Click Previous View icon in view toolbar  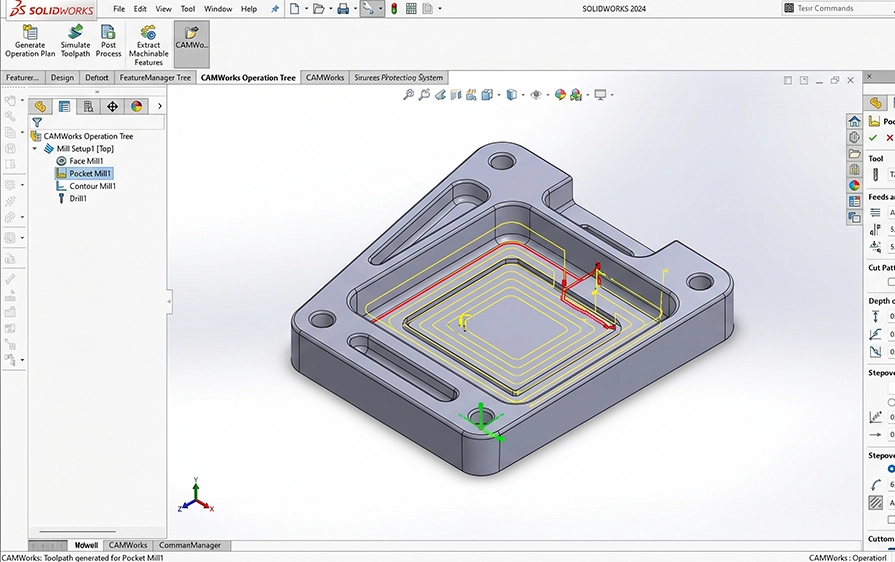point(440,95)
